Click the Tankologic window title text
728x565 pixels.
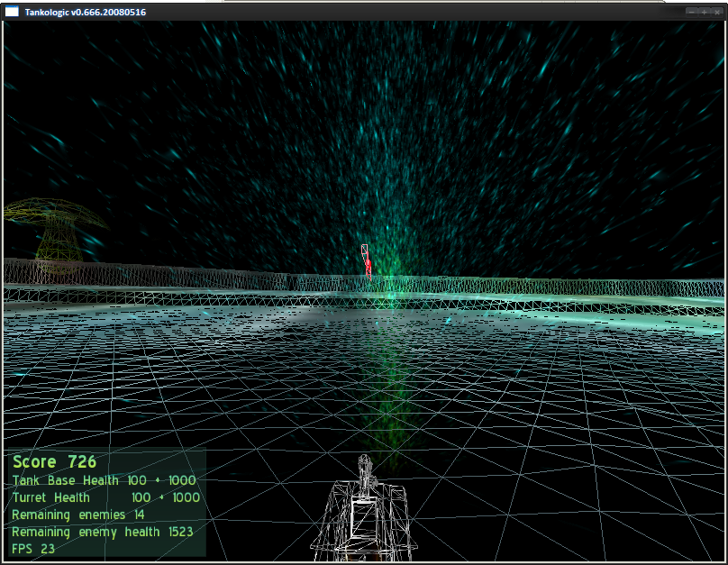(86, 12)
